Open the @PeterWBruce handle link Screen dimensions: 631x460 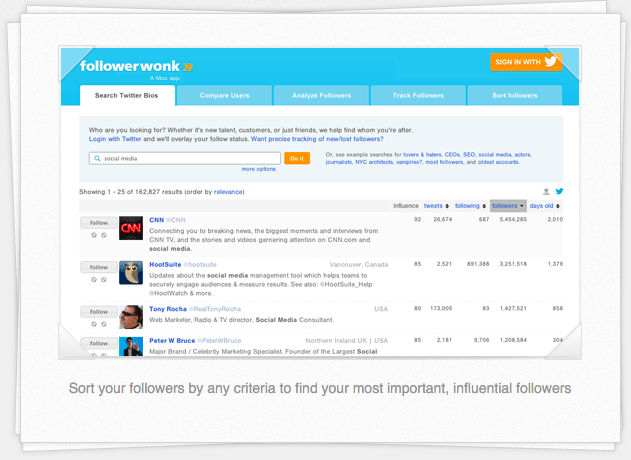[219, 340]
